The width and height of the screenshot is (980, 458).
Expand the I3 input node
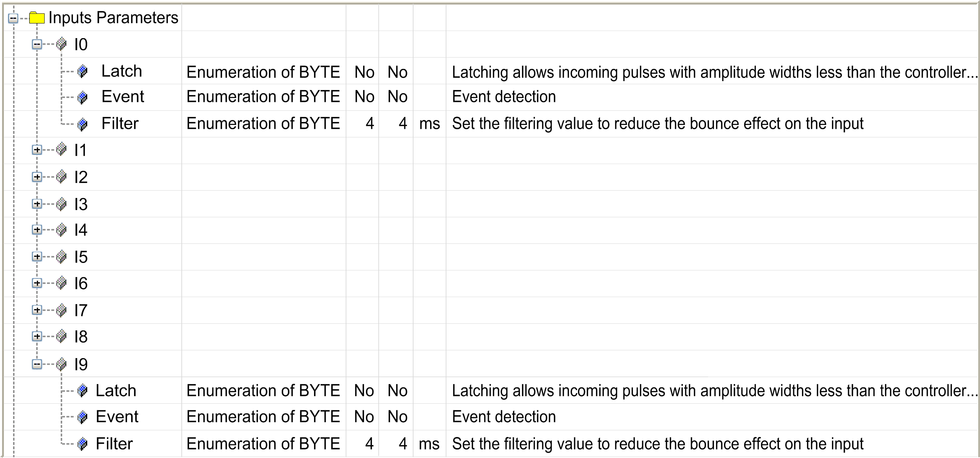(x=37, y=203)
